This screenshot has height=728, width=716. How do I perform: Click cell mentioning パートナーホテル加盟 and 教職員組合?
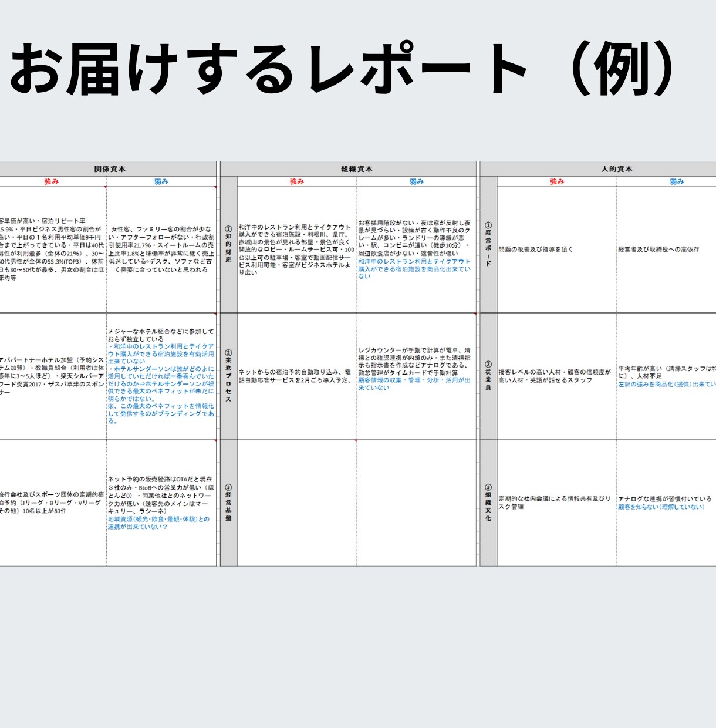53,376
